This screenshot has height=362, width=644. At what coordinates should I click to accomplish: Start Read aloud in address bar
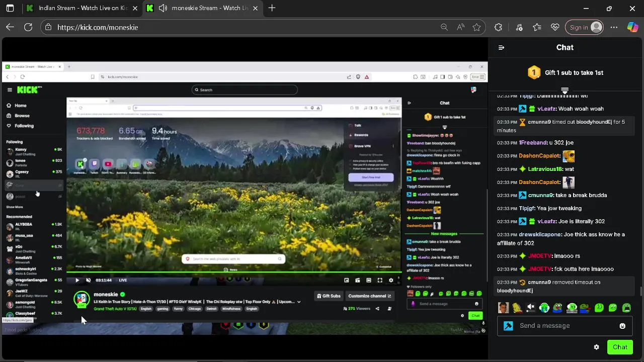point(460,27)
